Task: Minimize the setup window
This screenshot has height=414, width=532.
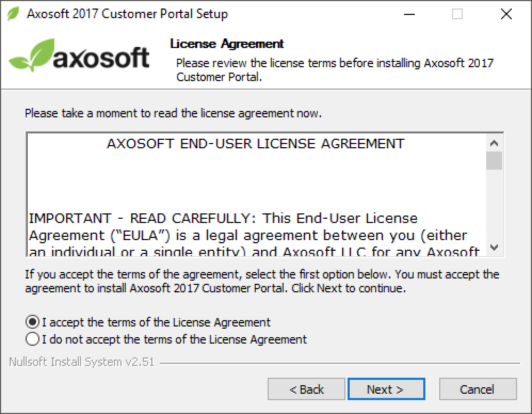Action: (409, 14)
